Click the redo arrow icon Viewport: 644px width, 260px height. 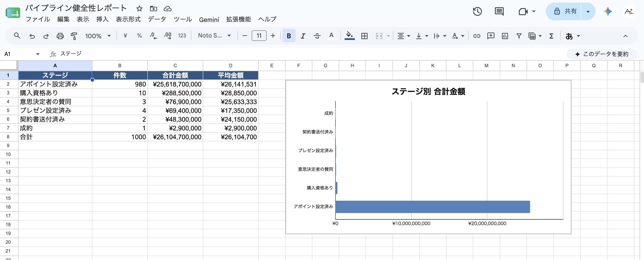[46, 36]
